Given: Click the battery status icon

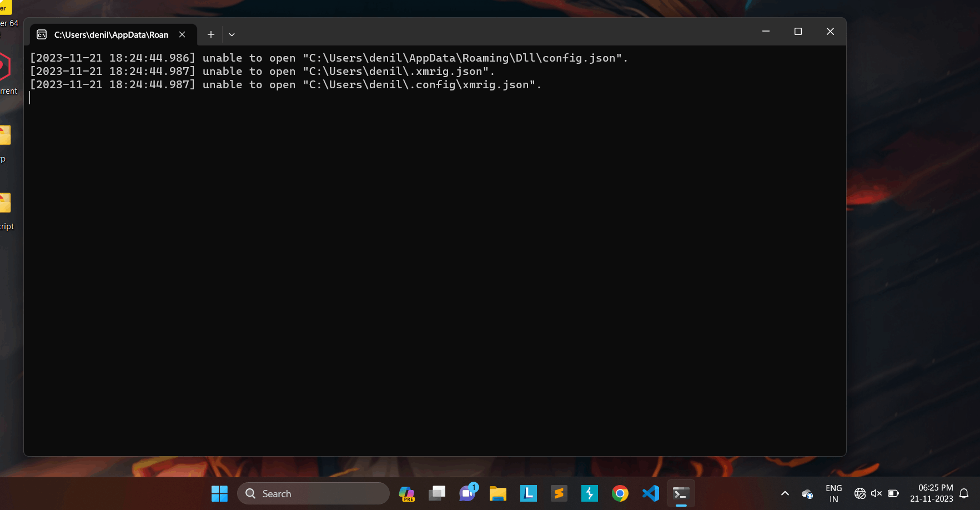Looking at the screenshot, I should [893, 493].
